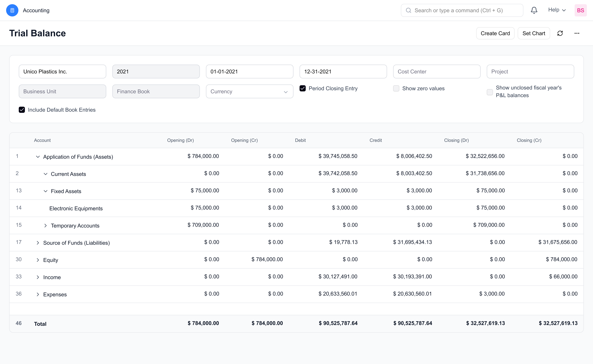Uncheck Include Default Book Entries
This screenshot has height=364, width=593.
pos(22,110)
